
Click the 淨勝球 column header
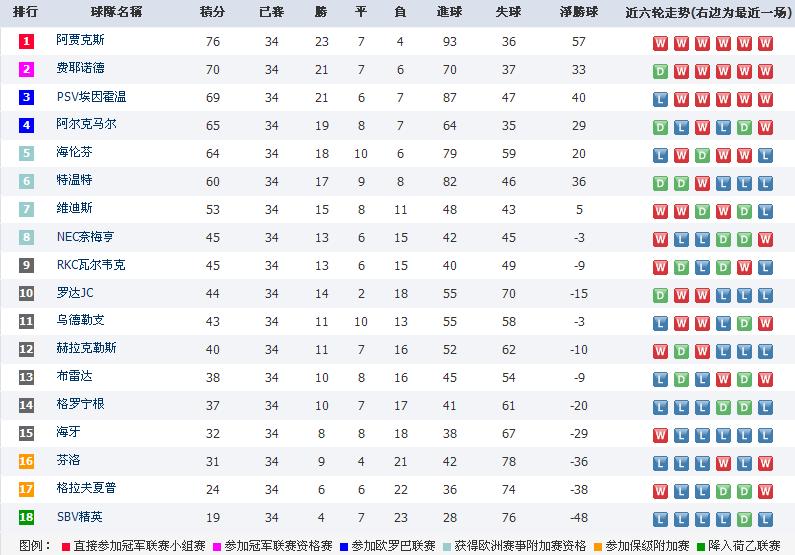pos(579,12)
